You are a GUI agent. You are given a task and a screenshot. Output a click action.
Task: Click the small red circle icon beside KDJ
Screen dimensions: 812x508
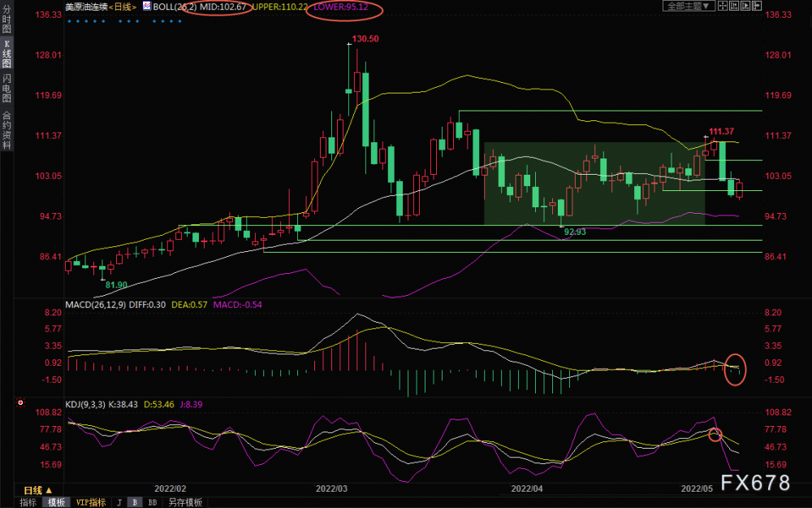tap(20, 402)
